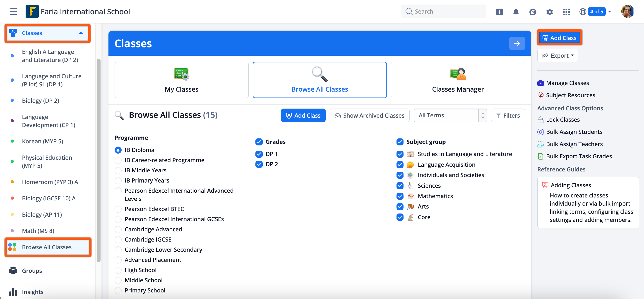Image resolution: width=644 pixels, height=299 pixels.
Task: Click the Faria International School logo
Action: (32, 12)
